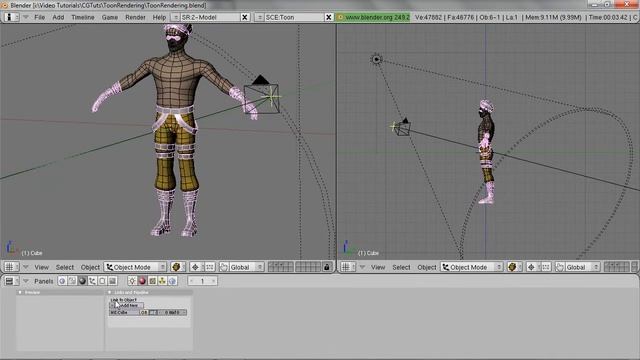Open the Game menu

pyautogui.click(x=109, y=17)
